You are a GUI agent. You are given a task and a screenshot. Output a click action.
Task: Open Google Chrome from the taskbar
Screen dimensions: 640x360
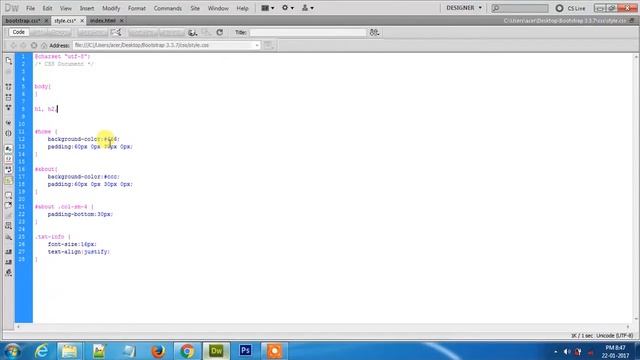[x=187, y=351]
